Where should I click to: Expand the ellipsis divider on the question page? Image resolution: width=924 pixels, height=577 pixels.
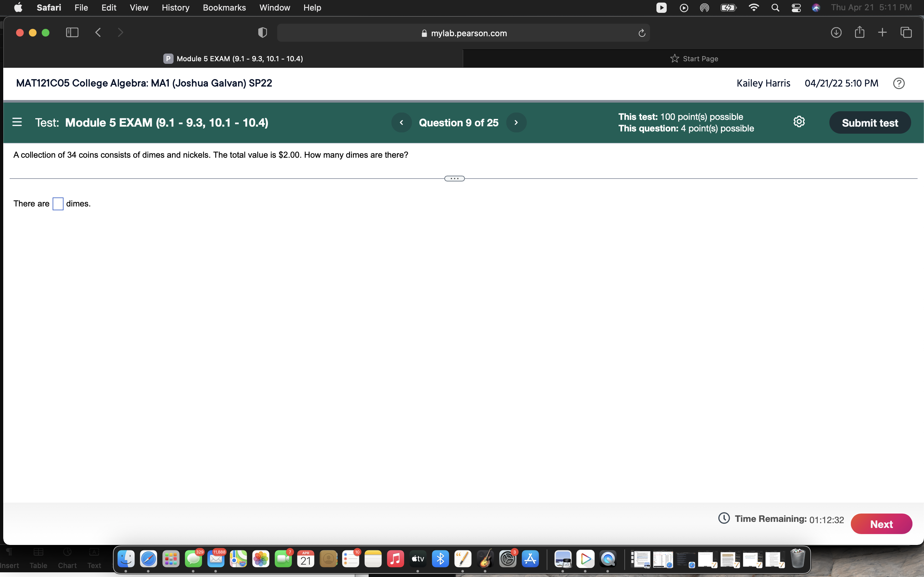(454, 178)
